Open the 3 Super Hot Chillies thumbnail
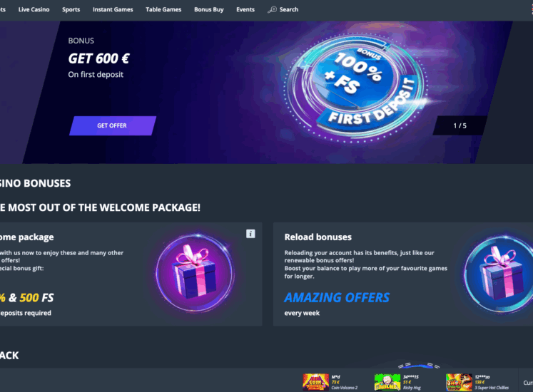This screenshot has width=533, height=392. pos(459,382)
